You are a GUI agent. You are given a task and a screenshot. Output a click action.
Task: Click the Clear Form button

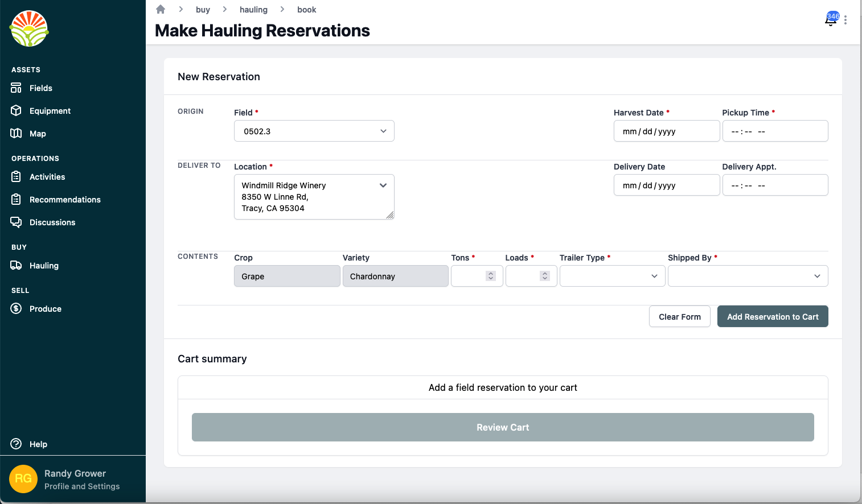point(679,316)
